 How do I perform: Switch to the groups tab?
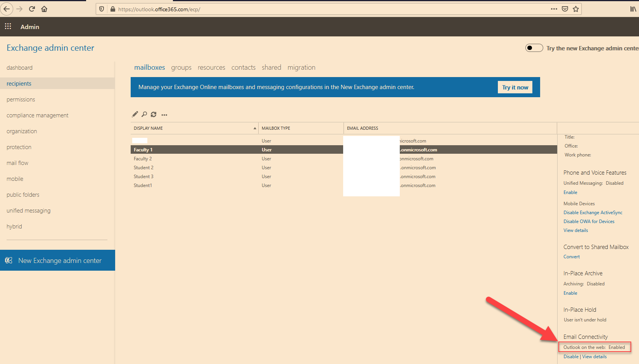181,67
